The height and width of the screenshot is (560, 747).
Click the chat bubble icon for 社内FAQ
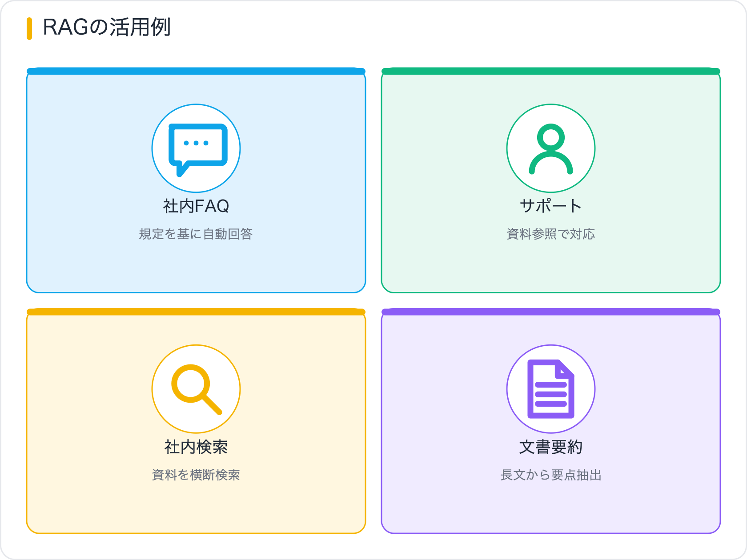tap(198, 150)
